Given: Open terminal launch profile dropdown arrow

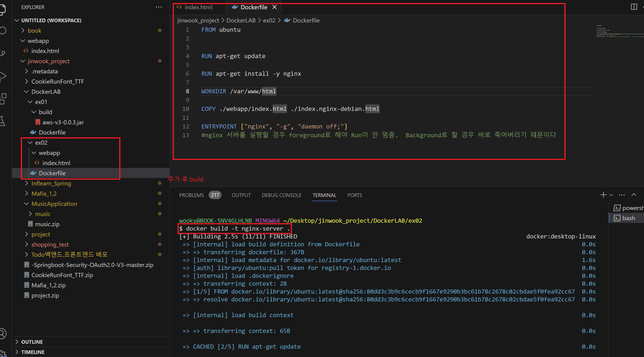Looking at the screenshot, I should click(611, 195).
